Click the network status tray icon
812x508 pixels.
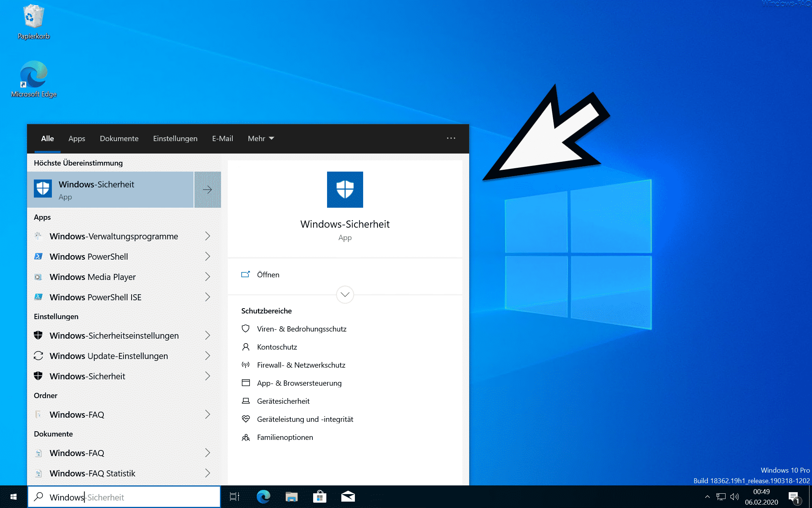click(x=721, y=497)
